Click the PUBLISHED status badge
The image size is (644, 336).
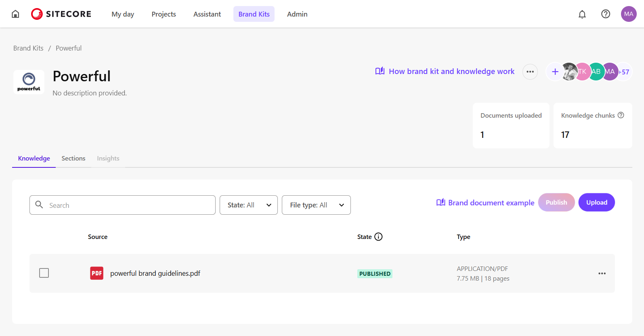click(x=375, y=274)
